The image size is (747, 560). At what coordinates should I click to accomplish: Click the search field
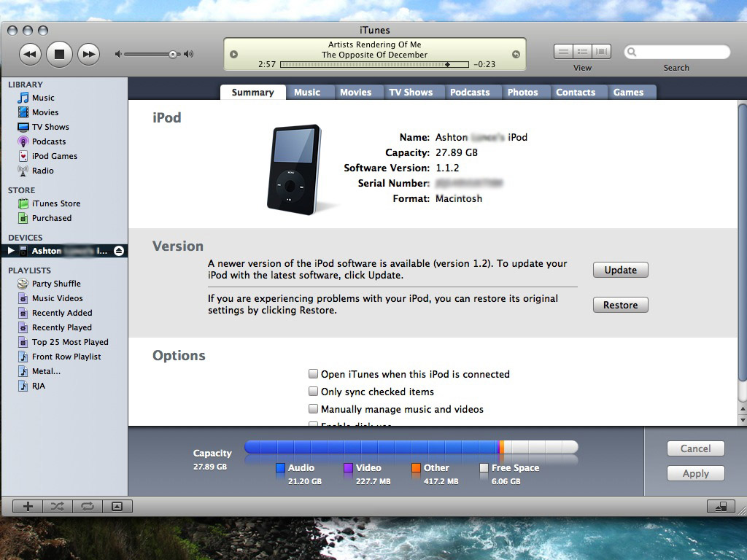pyautogui.click(x=677, y=52)
